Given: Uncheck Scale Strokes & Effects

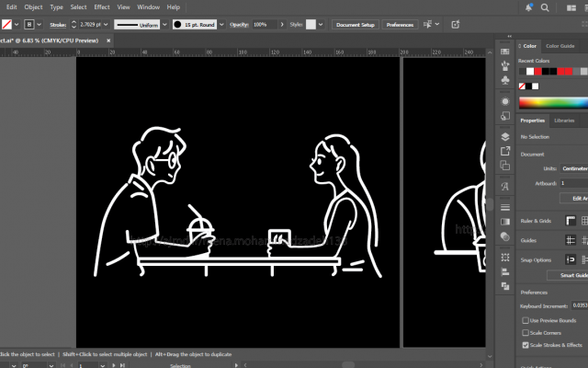Looking at the screenshot, I should [x=526, y=345].
